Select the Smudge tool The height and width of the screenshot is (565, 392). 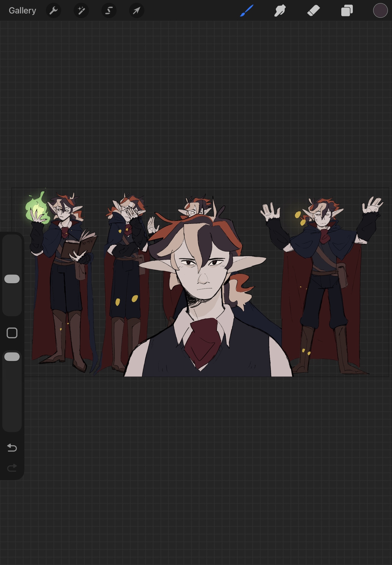pyautogui.click(x=280, y=11)
